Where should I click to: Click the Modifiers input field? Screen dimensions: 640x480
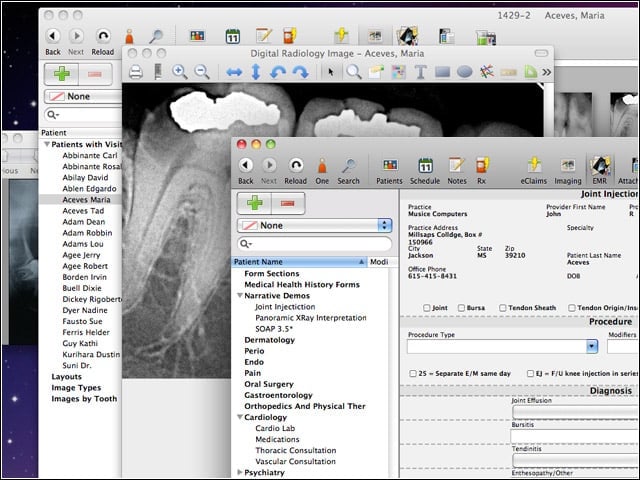623,347
